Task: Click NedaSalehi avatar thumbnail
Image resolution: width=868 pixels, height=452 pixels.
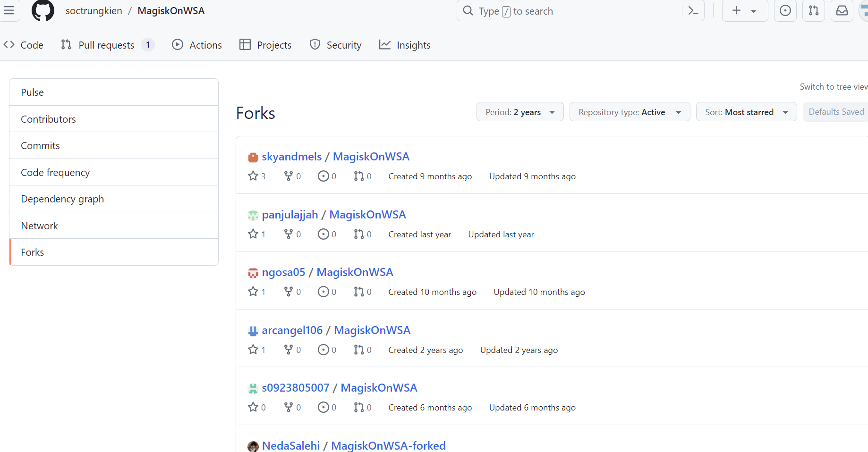Action: coord(253,446)
